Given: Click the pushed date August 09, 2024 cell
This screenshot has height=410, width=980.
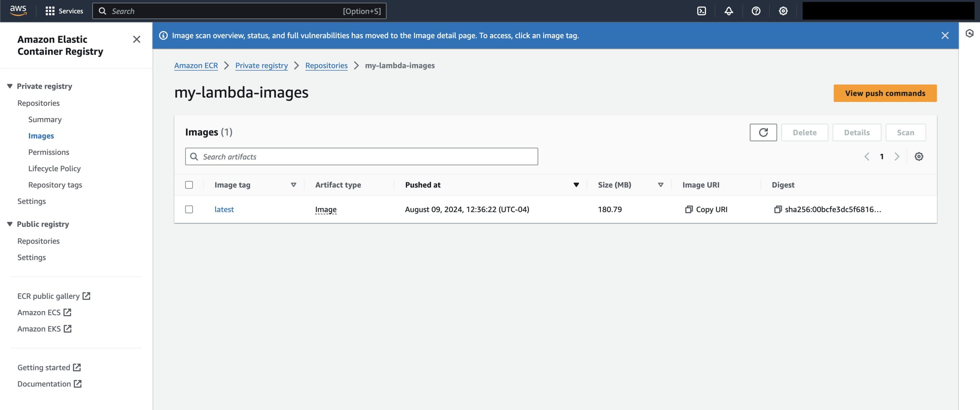Looking at the screenshot, I should coord(467,209).
